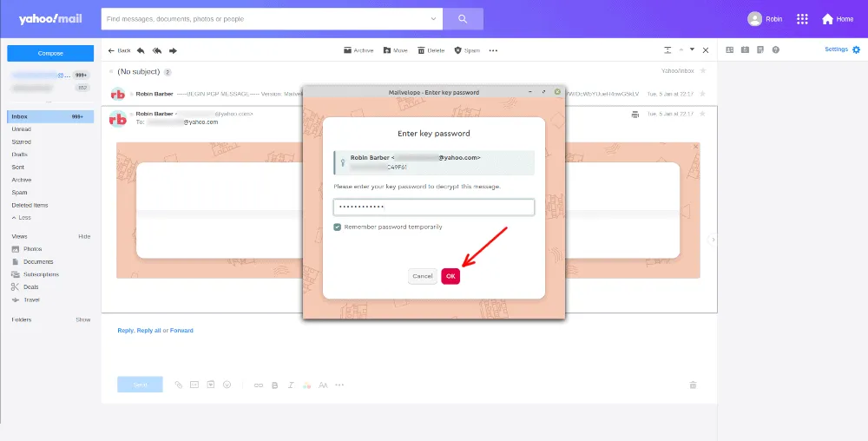Attach a file with the paperclip icon
The width and height of the screenshot is (868, 441).
[178, 385]
